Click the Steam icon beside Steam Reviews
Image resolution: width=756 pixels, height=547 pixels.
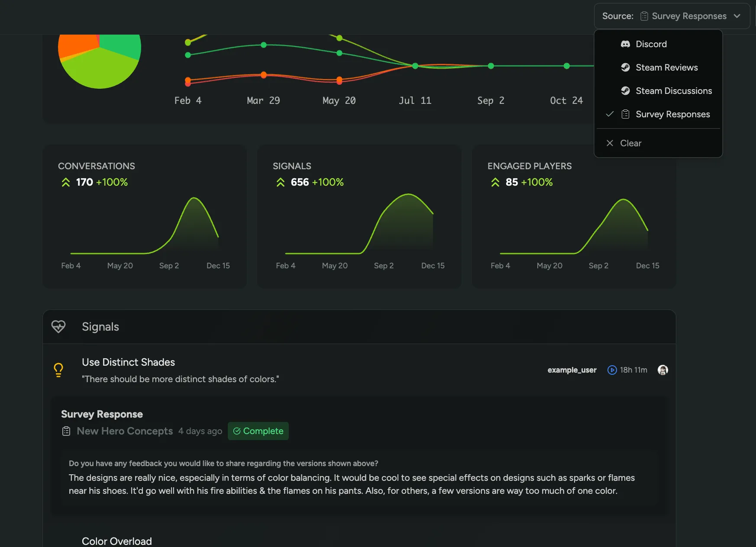pos(625,68)
